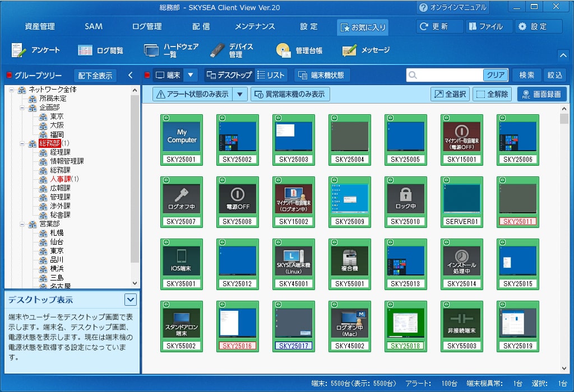
Task: Open デバイス管理 USB device management
Action: 232,50
